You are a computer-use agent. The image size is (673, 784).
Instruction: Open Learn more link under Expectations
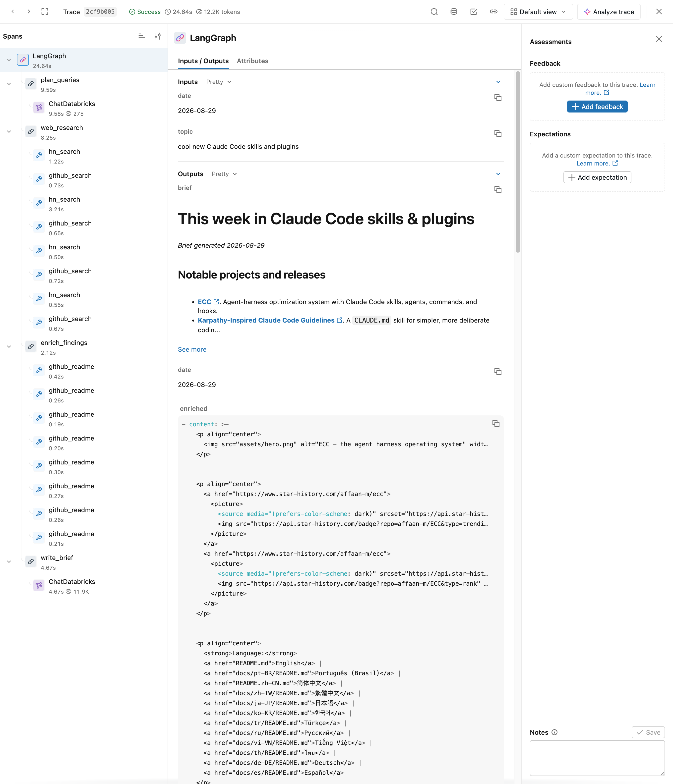[597, 164]
